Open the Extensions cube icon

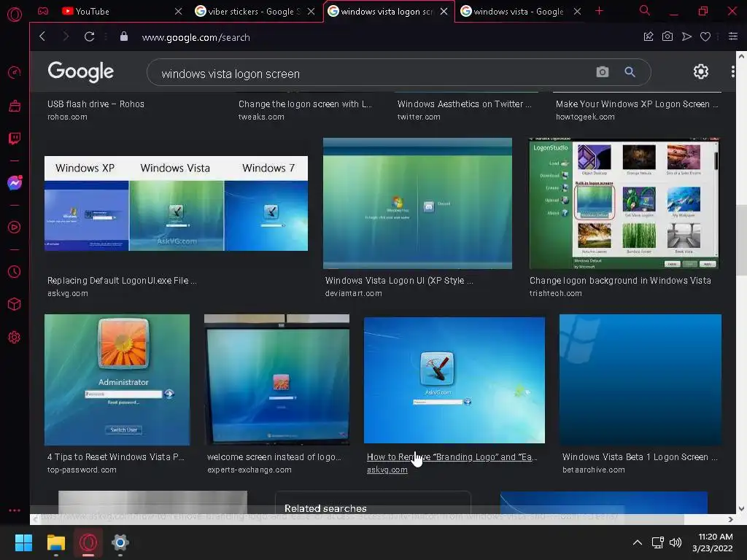(15, 304)
